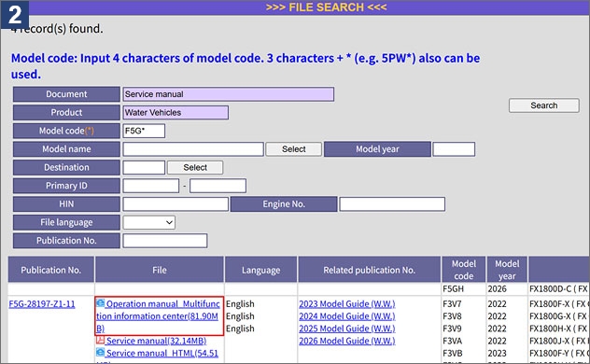590x364 pixels.
Task: Click the Product field label
Action: [66, 112]
